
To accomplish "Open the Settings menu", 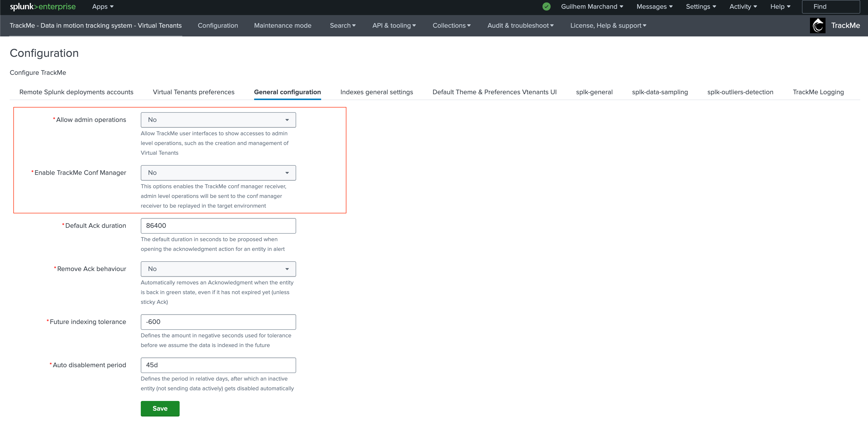I will point(701,6).
